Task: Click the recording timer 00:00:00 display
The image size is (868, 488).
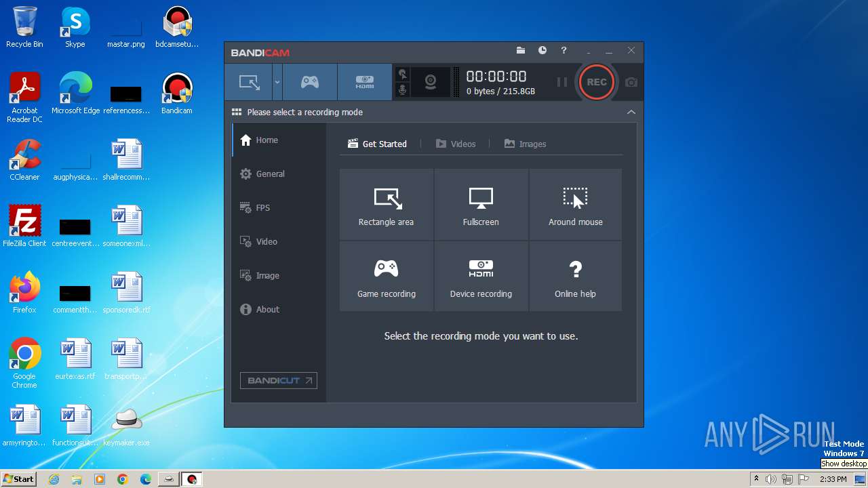Action: click(x=496, y=77)
